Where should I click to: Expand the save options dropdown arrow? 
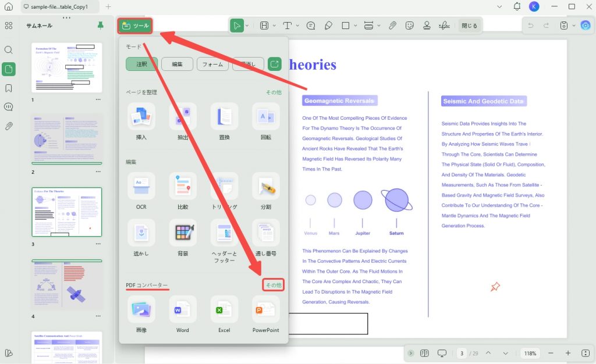point(573,26)
